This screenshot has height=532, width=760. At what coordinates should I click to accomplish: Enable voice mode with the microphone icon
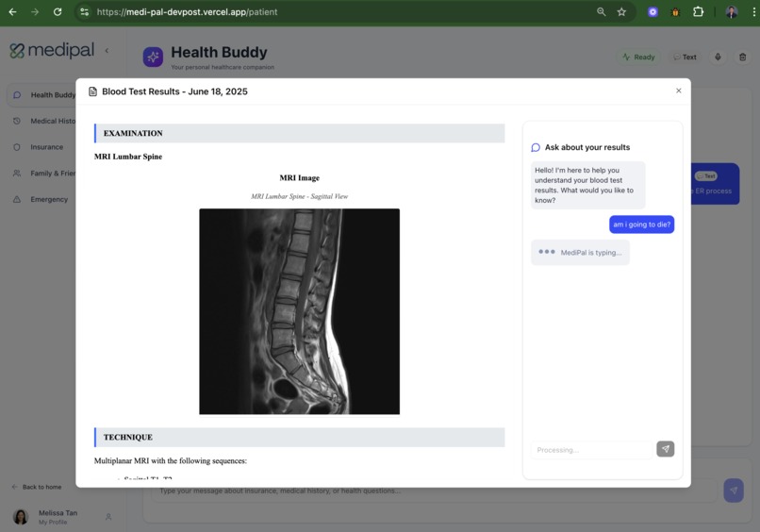coord(718,58)
